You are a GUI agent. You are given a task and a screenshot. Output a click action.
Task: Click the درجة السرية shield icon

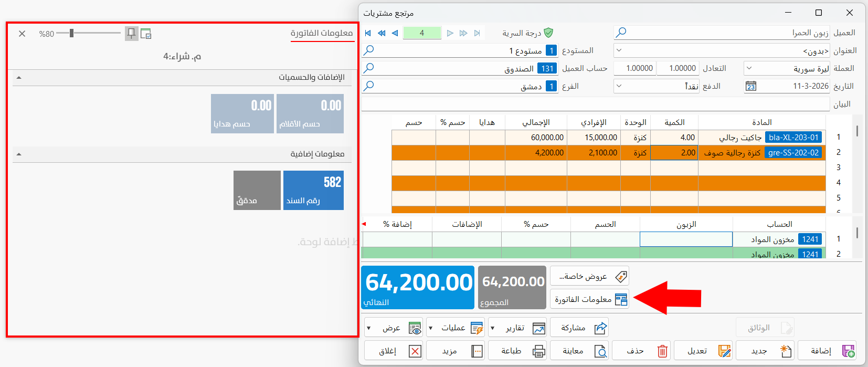click(548, 33)
